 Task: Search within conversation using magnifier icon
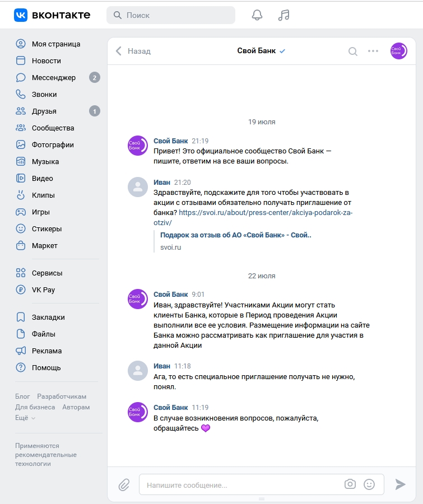tap(353, 51)
